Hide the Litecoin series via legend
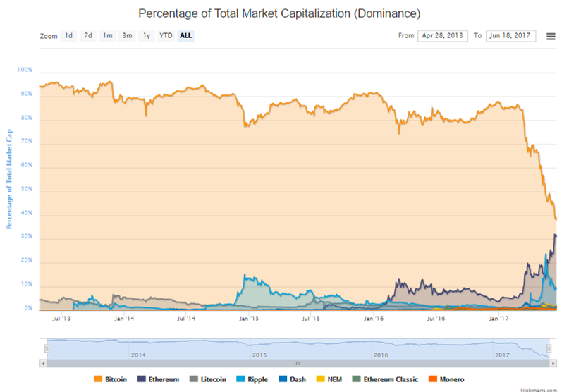The width and height of the screenshot is (569, 392). pos(214,379)
